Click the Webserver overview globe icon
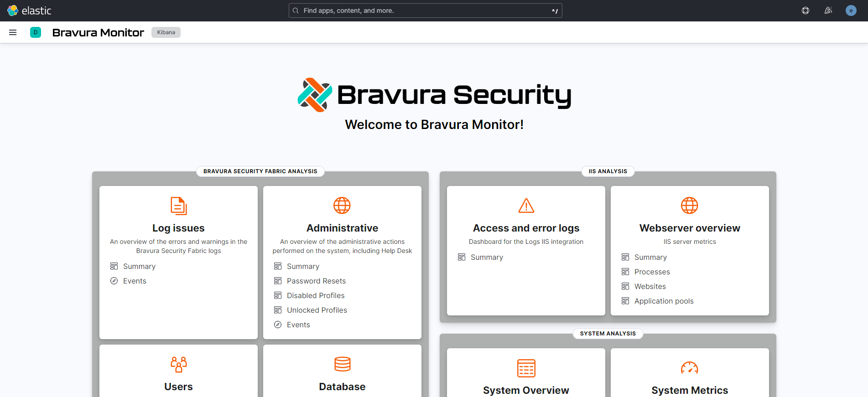 690,206
